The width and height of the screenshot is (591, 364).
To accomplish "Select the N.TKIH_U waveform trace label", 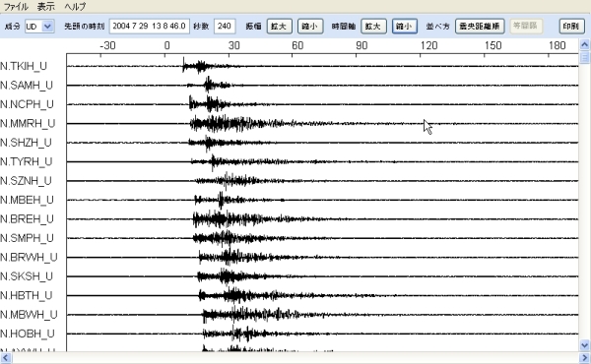I will [24, 66].
